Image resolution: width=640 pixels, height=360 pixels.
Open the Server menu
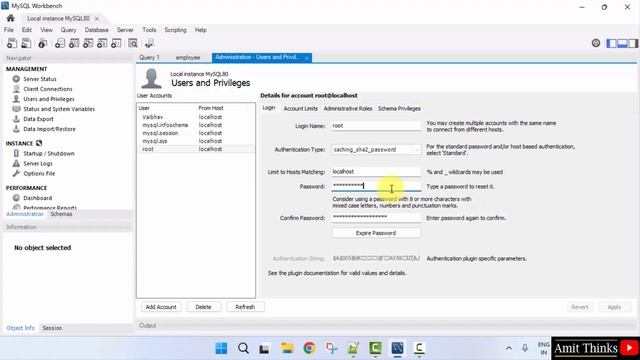pyautogui.click(x=125, y=30)
